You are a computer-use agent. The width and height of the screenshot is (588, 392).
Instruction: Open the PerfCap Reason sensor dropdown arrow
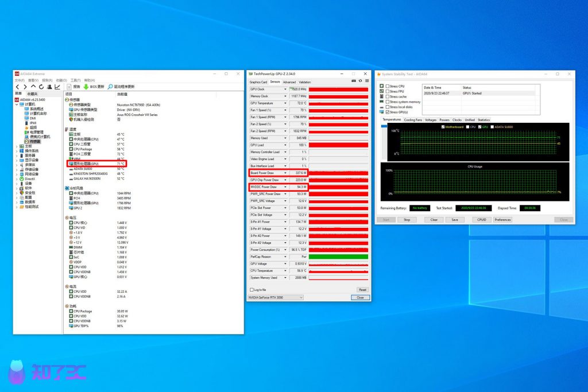click(x=285, y=257)
